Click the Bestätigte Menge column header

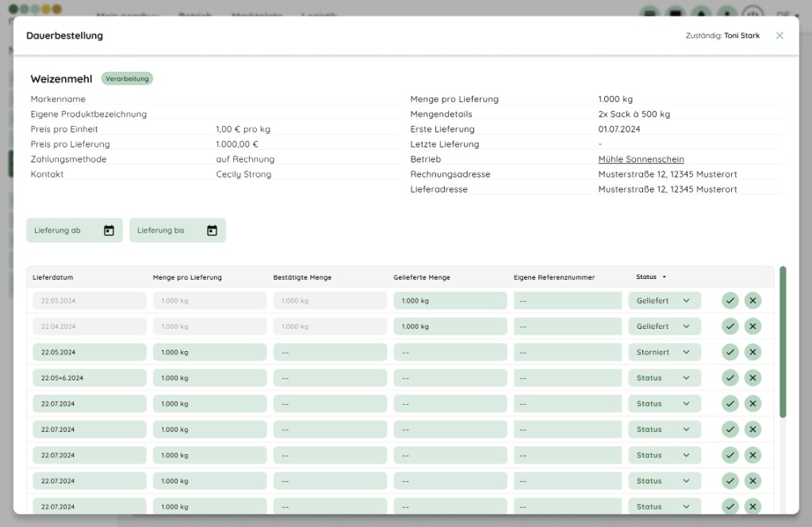(302, 277)
